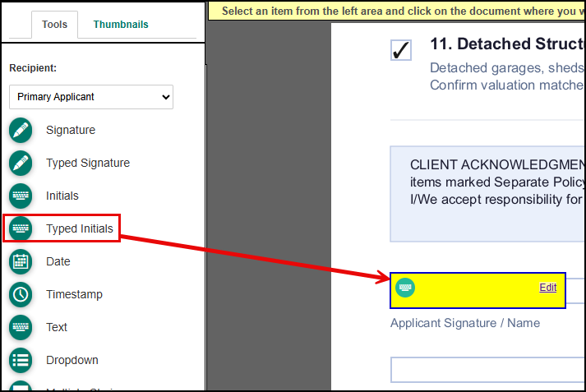This screenshot has height=392, width=586.
Task: Switch to the Thumbnails tab
Action: tap(121, 25)
